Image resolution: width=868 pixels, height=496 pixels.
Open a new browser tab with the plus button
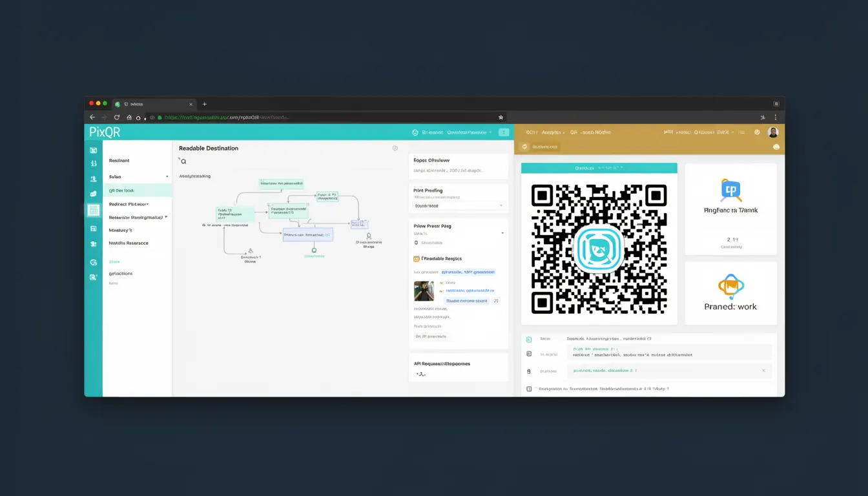tap(205, 104)
